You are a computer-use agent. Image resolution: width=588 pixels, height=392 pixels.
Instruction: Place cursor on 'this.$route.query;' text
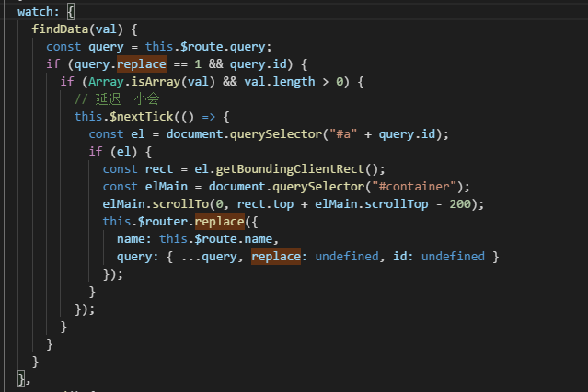coord(208,47)
